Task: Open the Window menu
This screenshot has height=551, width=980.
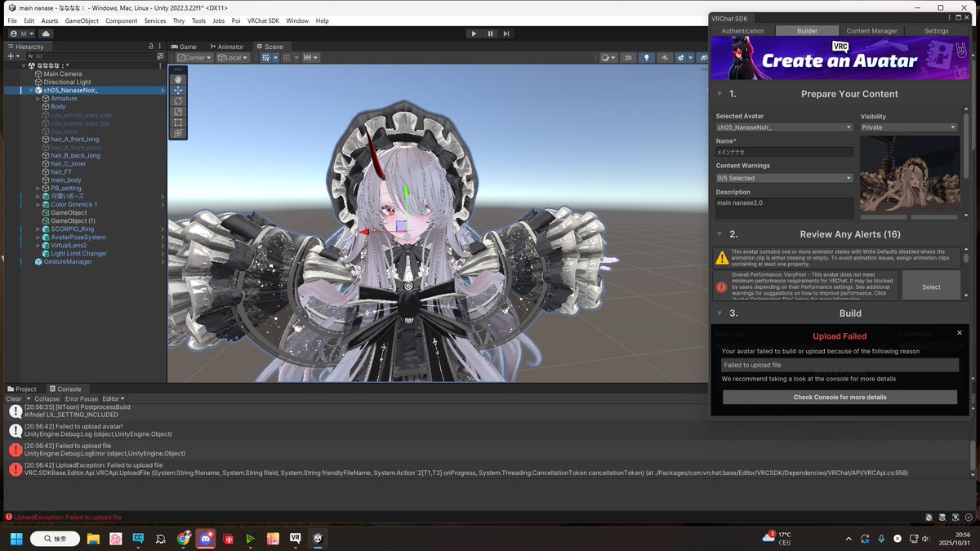Action: click(297, 20)
